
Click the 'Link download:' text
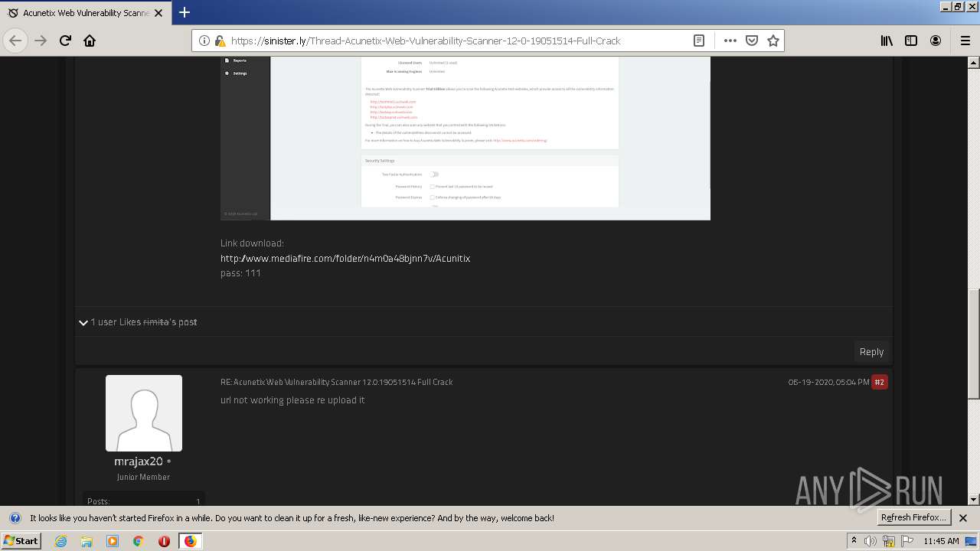pyautogui.click(x=252, y=243)
